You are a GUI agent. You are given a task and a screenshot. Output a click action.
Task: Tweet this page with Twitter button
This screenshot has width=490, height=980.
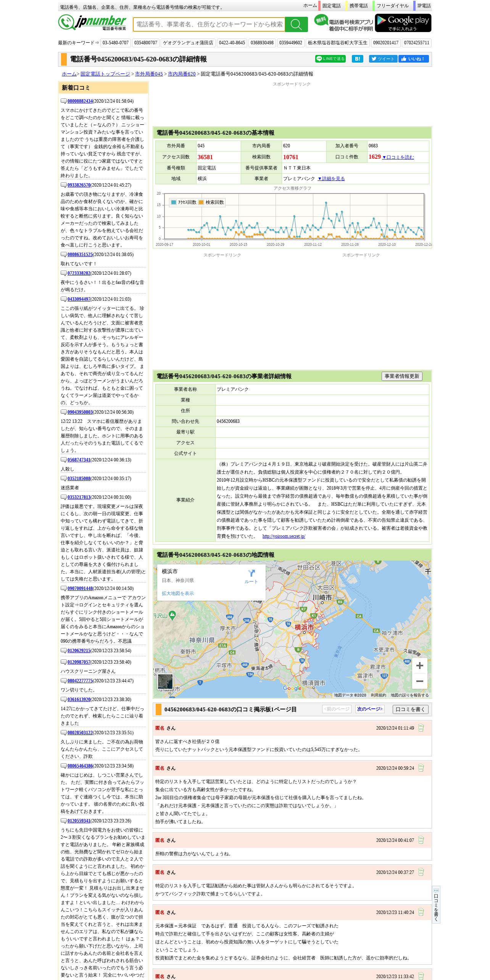[383, 59]
